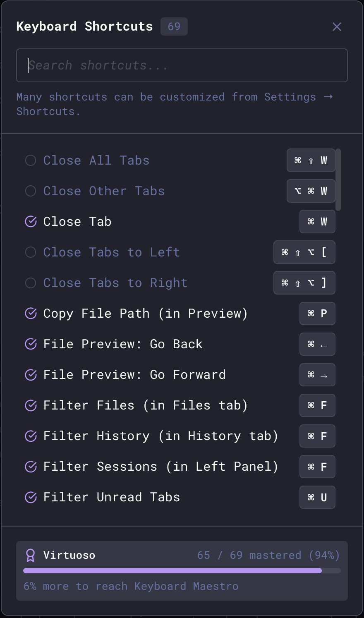The image size is (364, 618).
Task: Click the ⌘← badge for File Preview Go Back
Action: 317,344
